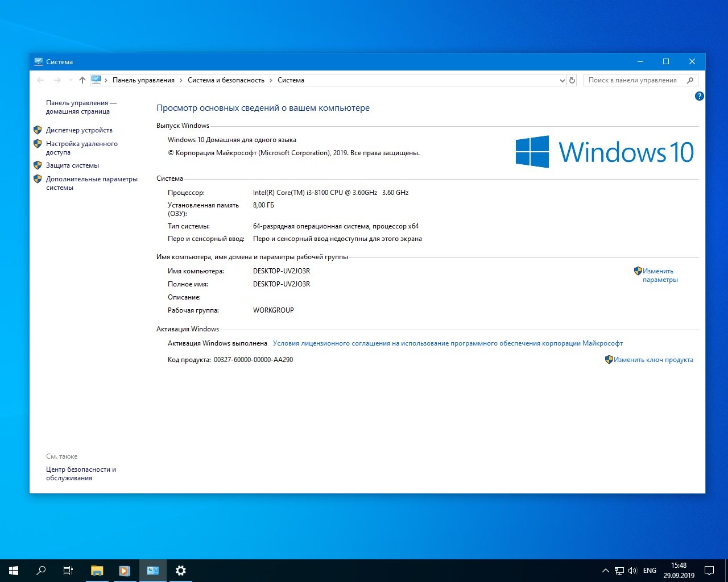Click the workgroup value 'WORKGROUP'

tap(274, 310)
